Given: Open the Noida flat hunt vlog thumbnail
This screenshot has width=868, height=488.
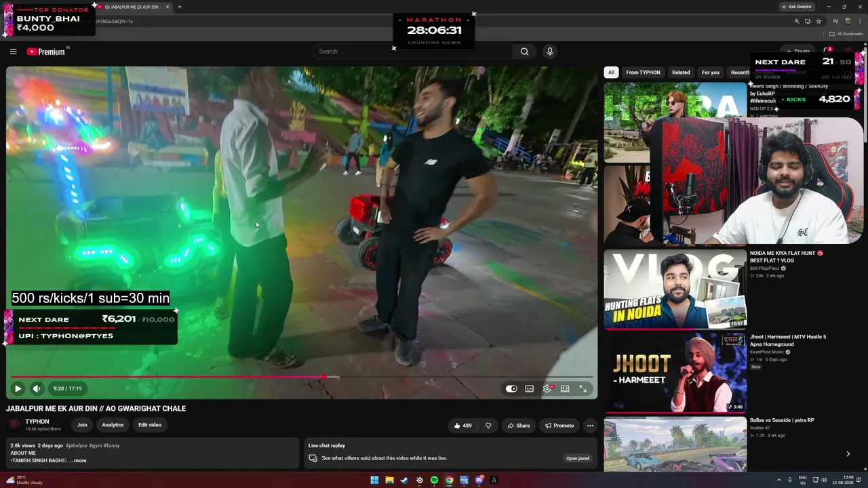Looking at the screenshot, I should point(675,289).
